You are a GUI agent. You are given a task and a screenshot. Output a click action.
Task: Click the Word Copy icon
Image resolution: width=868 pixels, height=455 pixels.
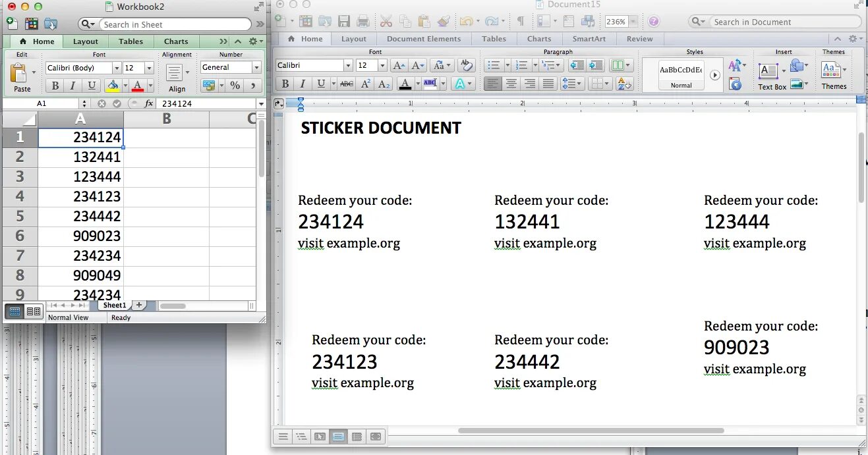(405, 22)
